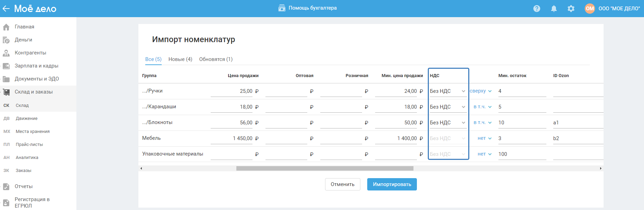Open the help question mark icon
This screenshot has height=210, width=644.
pos(537,9)
